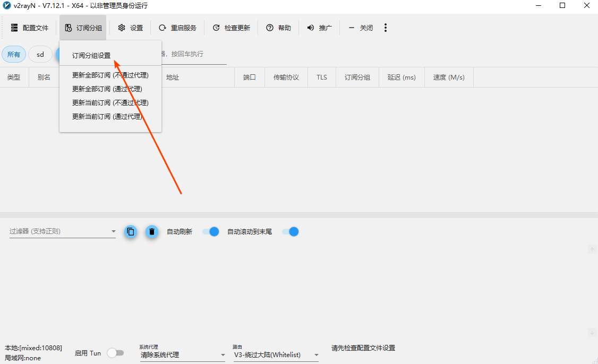
Task: Click the v2rayN app icon in the title bar
Action: coord(6,6)
